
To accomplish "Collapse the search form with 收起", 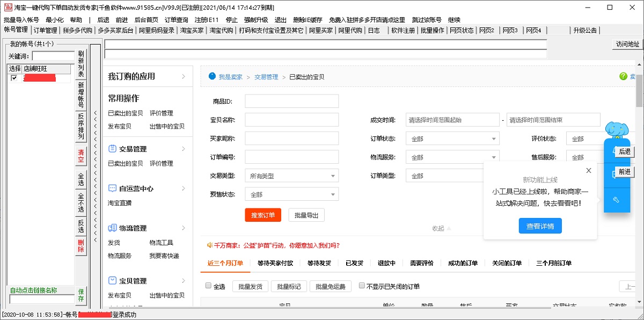I will (x=441, y=228).
